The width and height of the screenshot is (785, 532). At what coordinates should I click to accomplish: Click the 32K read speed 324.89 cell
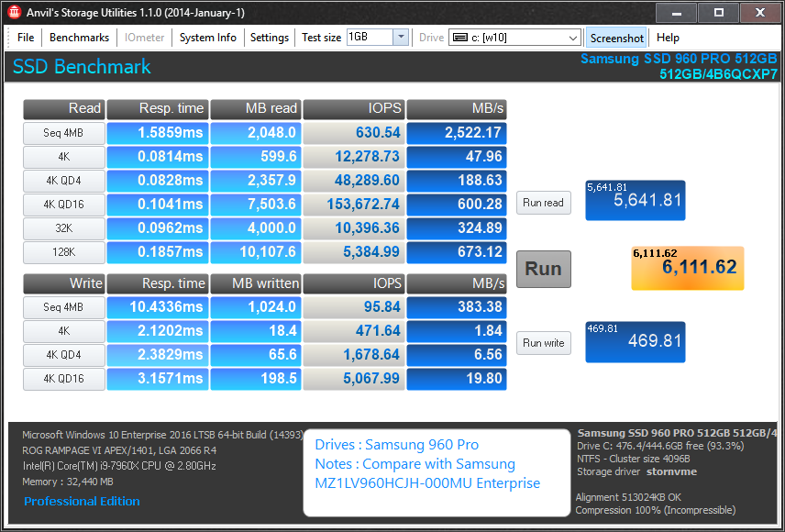point(457,228)
